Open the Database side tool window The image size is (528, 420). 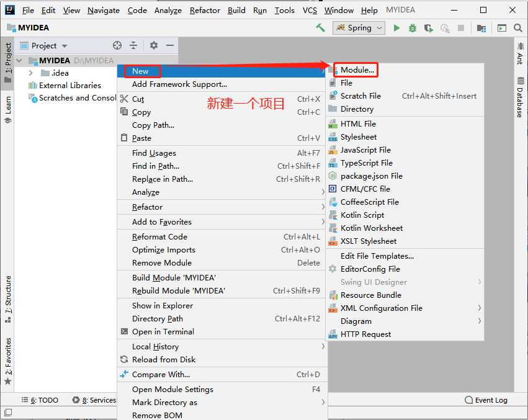point(521,97)
